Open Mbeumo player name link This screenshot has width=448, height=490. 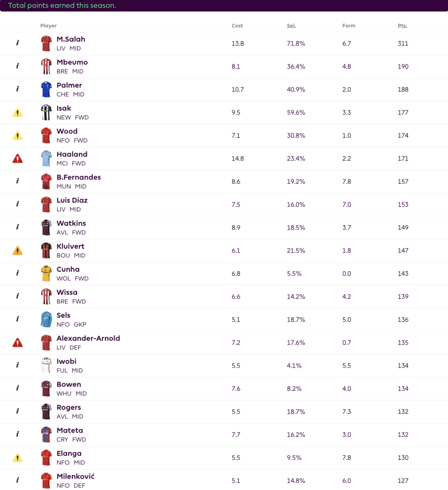(x=72, y=62)
